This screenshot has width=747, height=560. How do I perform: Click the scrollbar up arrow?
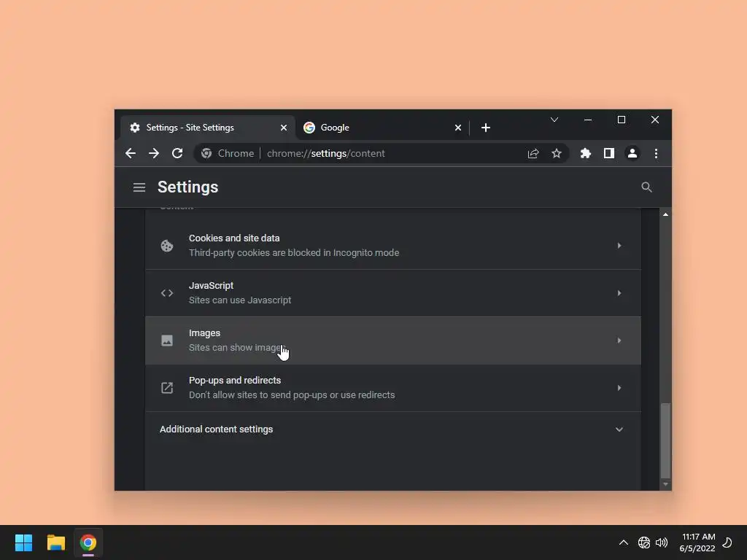pos(665,214)
